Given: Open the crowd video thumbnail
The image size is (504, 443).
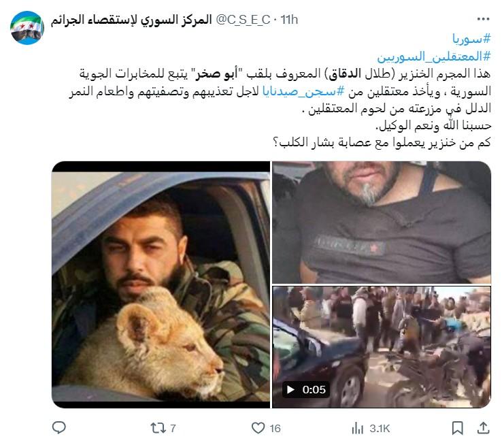Looking at the screenshot, I should pos(382,347).
